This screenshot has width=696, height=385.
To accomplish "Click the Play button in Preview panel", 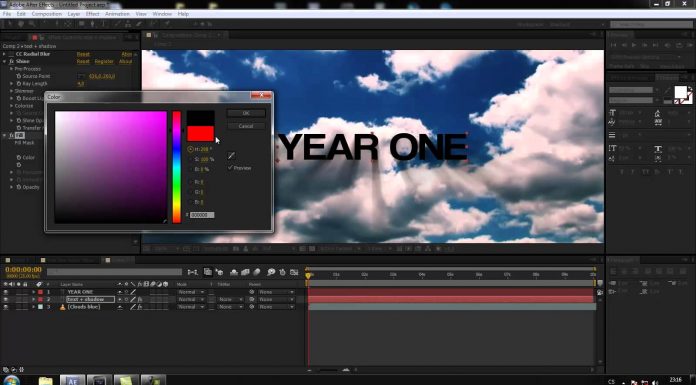I will click(x=634, y=45).
